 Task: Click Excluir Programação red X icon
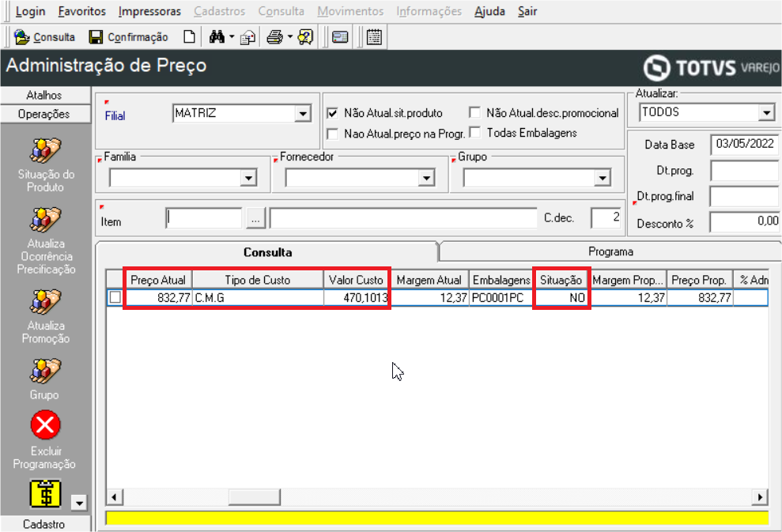(45, 425)
